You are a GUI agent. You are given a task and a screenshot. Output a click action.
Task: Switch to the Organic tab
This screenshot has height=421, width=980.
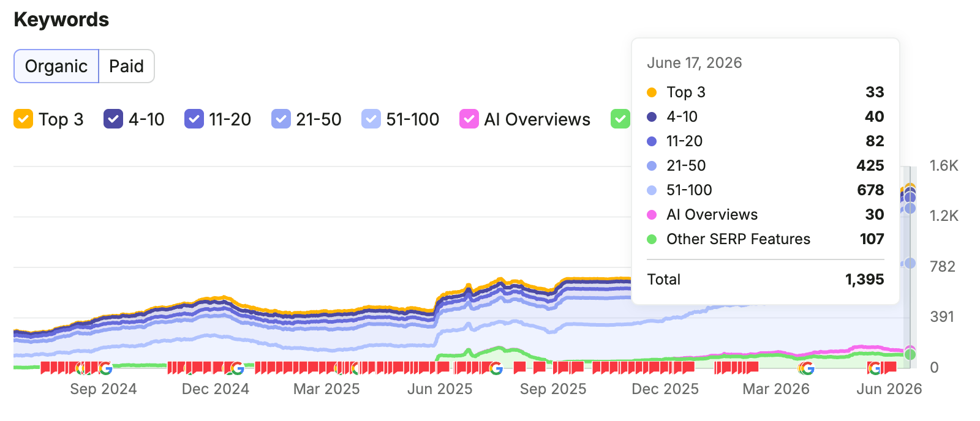tap(56, 66)
